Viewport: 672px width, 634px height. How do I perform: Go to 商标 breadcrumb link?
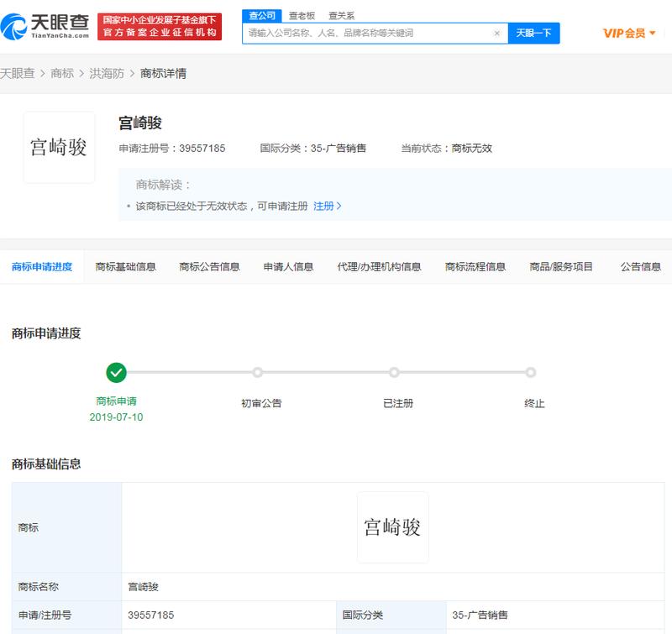[x=62, y=73]
